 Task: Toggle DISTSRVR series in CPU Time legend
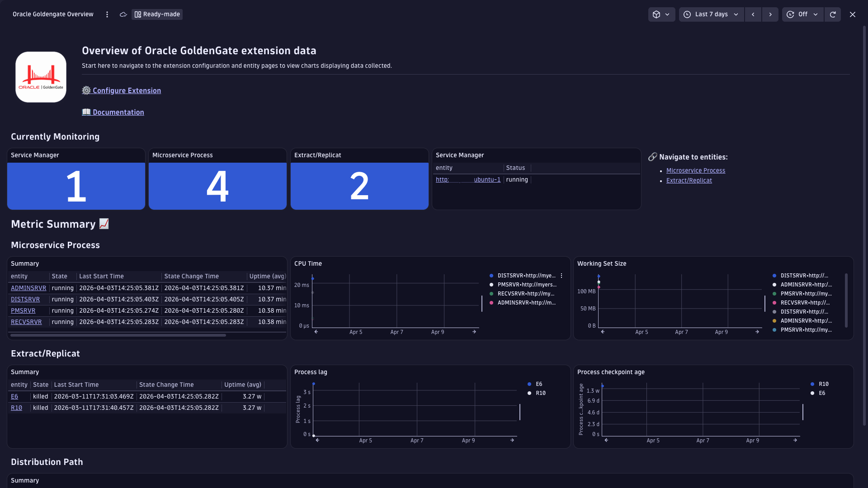click(523, 276)
